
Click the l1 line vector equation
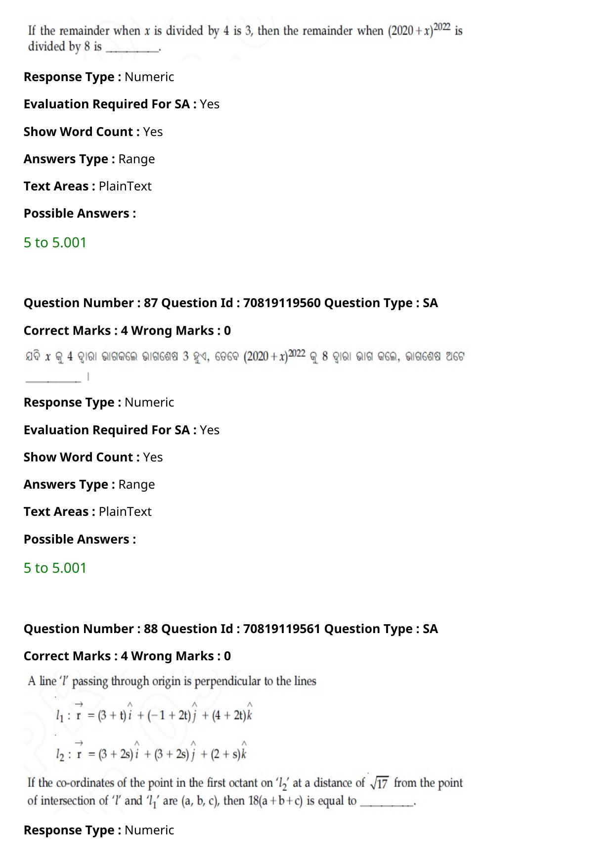(154, 713)
